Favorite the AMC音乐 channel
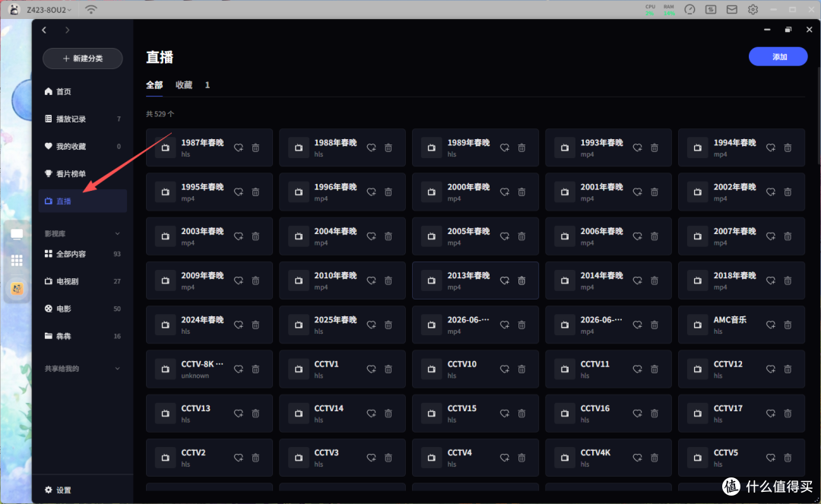The image size is (821, 504). pos(771,325)
